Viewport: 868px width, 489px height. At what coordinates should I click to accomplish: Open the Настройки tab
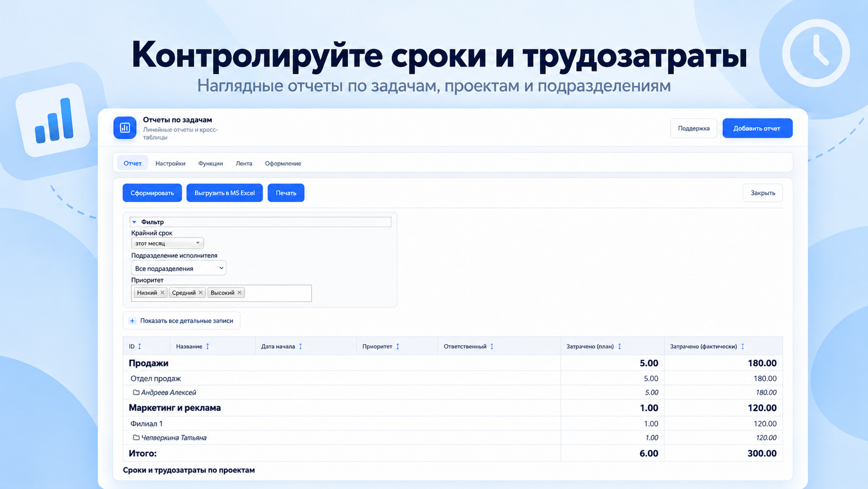[170, 163]
